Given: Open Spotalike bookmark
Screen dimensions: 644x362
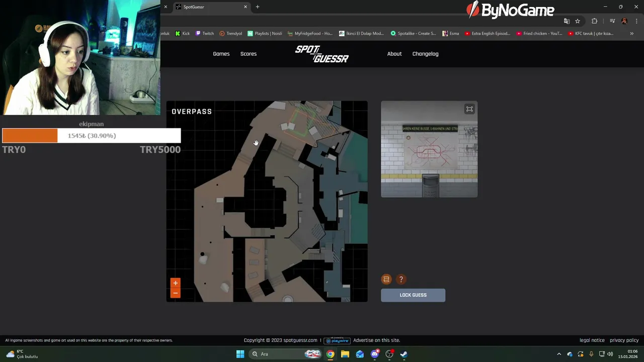Looking at the screenshot, I should (x=414, y=34).
